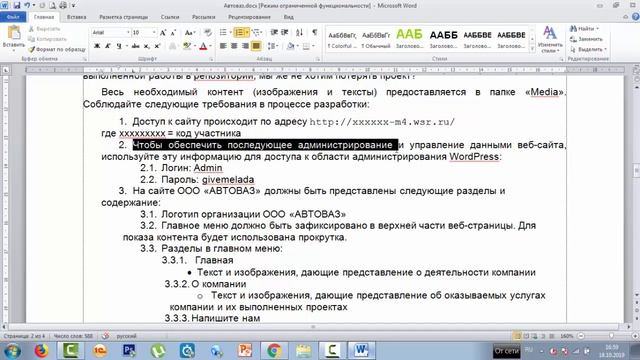Open the Font Color dropdown arrow
This screenshot has width=640, height=360.
(x=211, y=46)
